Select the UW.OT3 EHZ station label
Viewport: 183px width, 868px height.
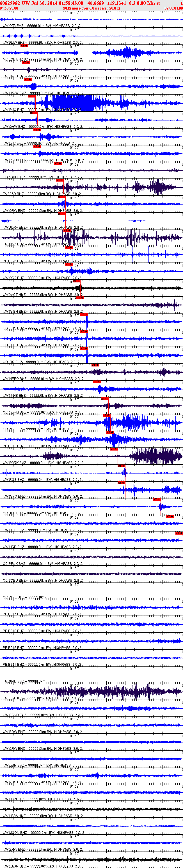tap(13, 26)
